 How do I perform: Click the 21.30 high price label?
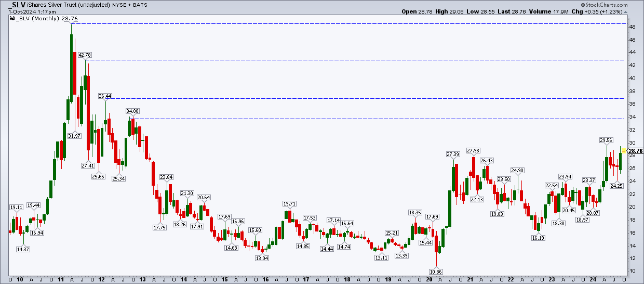pyautogui.click(x=187, y=193)
